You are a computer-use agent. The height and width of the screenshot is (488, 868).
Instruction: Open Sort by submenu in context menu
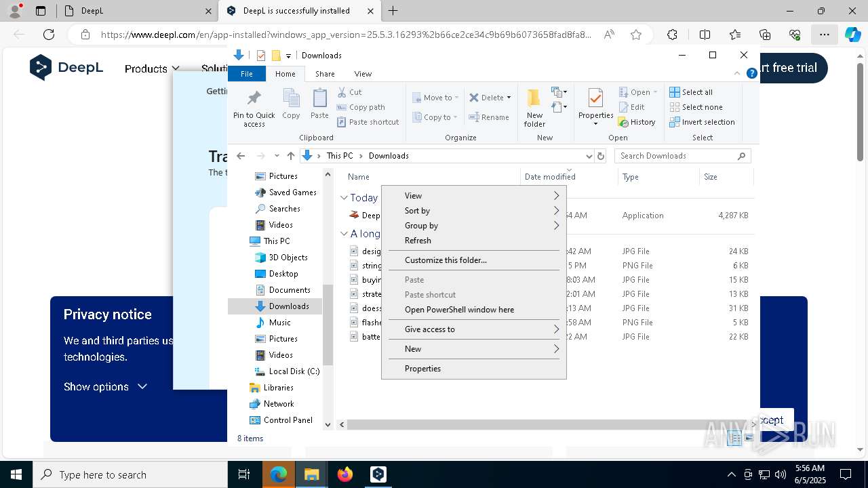coord(474,211)
